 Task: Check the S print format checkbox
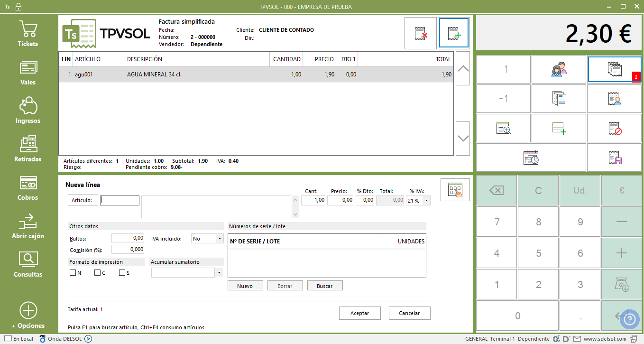pos(122,273)
